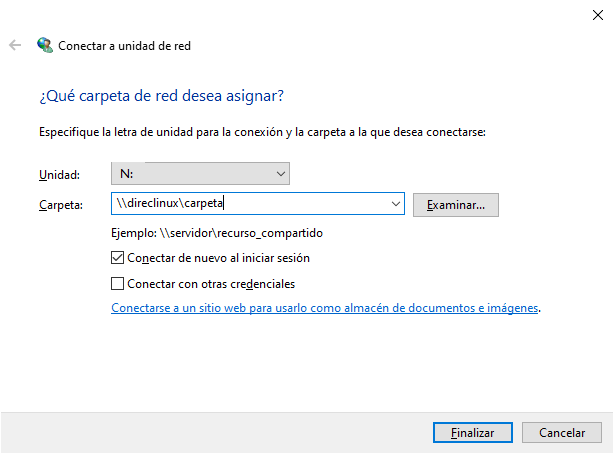The image size is (616, 460).
Task: Click the chevron of the N: drive combo
Action: point(280,174)
